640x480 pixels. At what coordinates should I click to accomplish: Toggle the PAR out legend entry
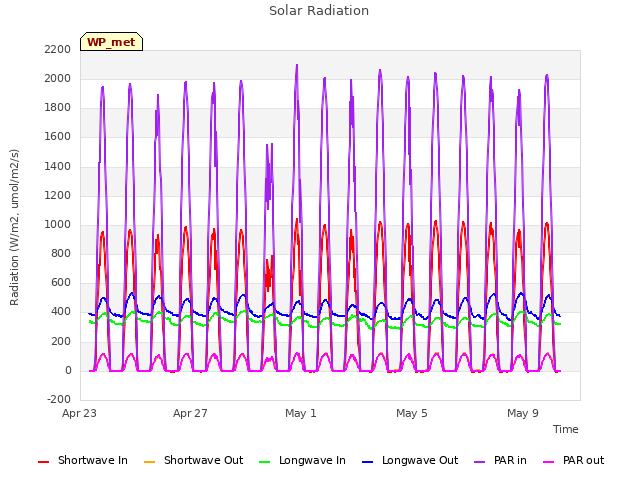(573, 460)
